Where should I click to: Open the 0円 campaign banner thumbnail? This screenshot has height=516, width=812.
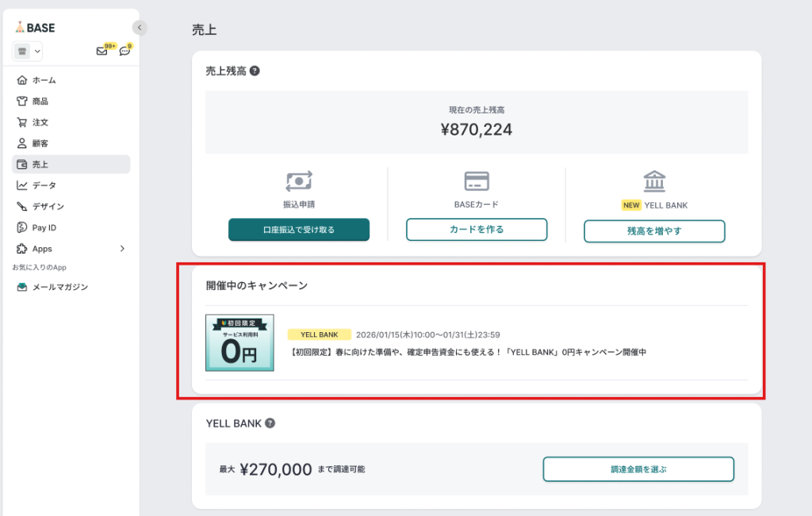point(239,342)
